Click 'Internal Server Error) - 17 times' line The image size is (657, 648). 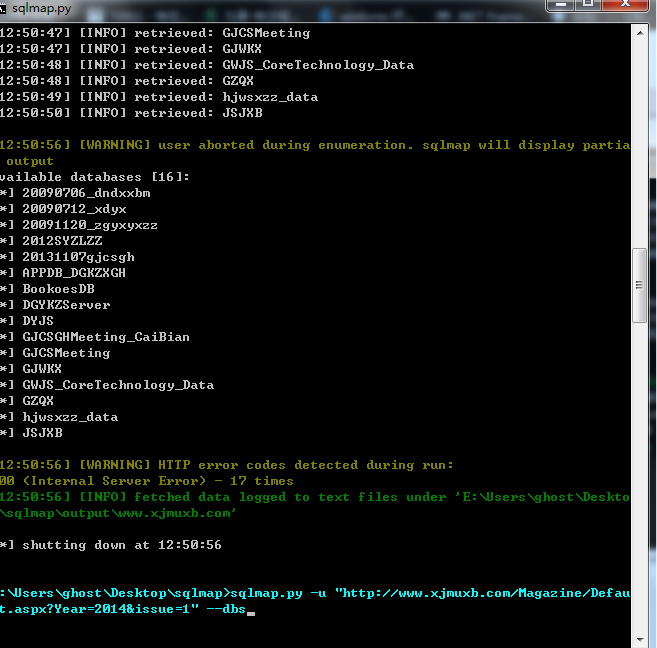(147, 481)
